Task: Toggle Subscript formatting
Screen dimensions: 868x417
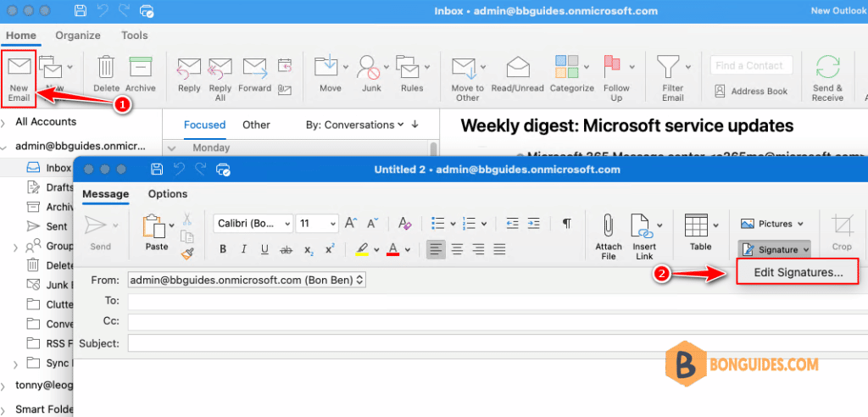Action: [309, 250]
